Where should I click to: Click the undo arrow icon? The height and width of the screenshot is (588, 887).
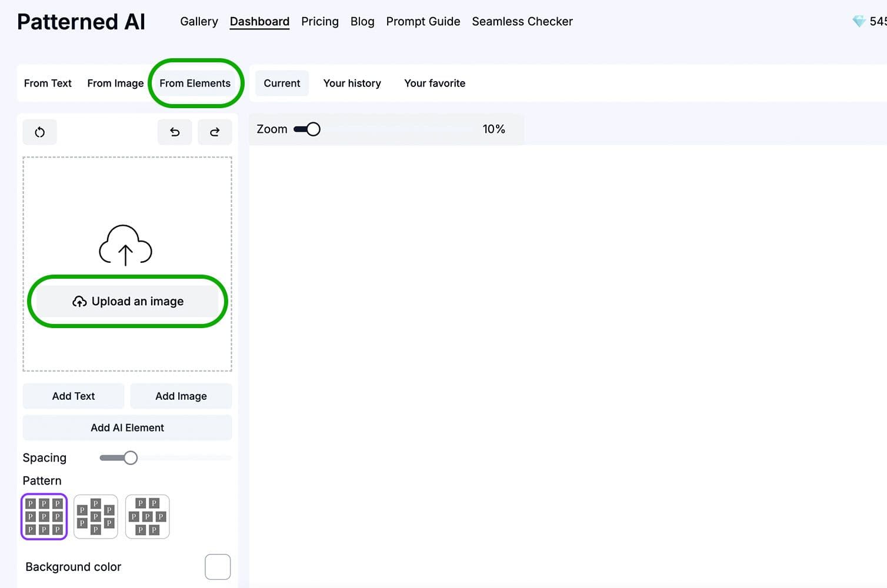[175, 132]
